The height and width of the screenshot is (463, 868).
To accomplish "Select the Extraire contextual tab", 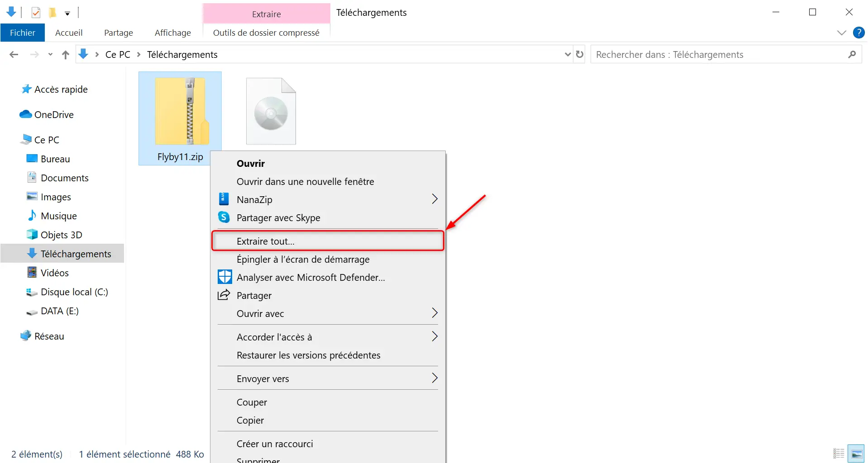I will point(267,14).
